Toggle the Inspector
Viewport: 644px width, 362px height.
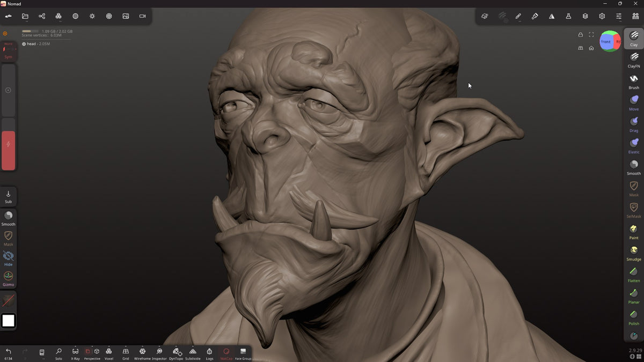(159, 353)
